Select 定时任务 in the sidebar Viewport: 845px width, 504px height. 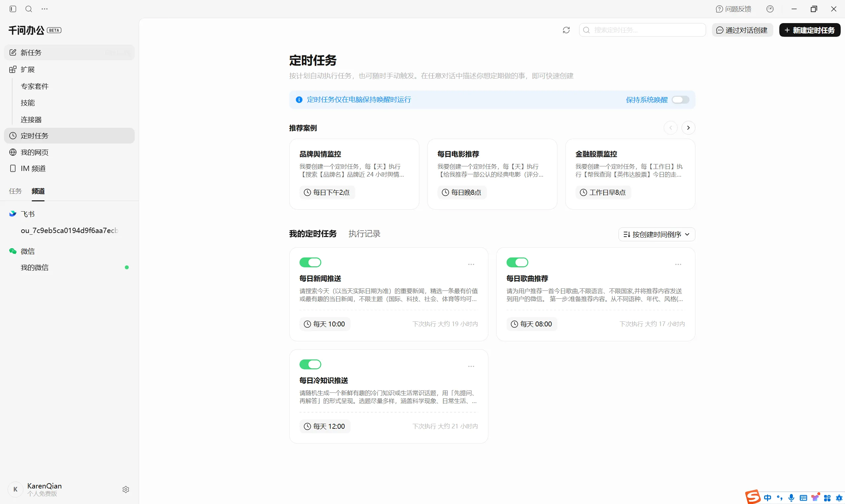[69, 136]
